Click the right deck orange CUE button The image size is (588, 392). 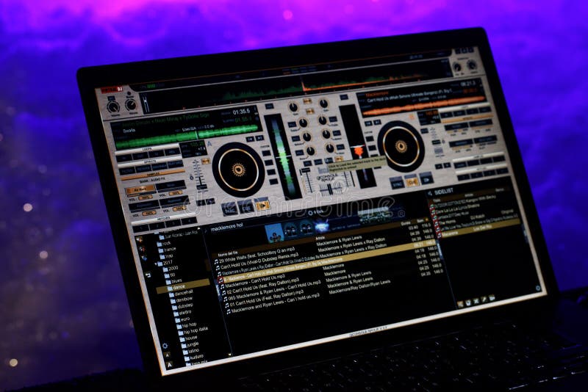pos(412,181)
